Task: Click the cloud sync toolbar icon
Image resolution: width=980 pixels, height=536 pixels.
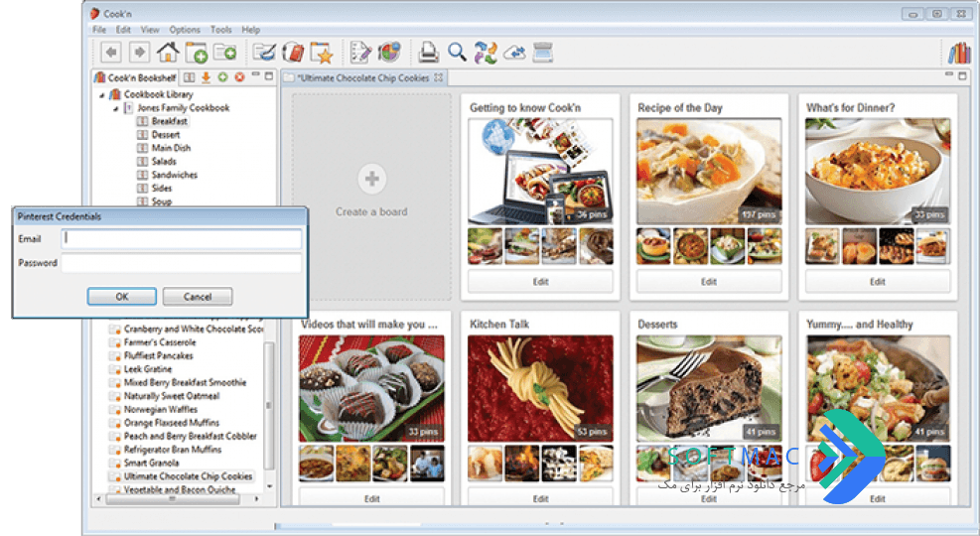Action: pyautogui.click(x=514, y=53)
